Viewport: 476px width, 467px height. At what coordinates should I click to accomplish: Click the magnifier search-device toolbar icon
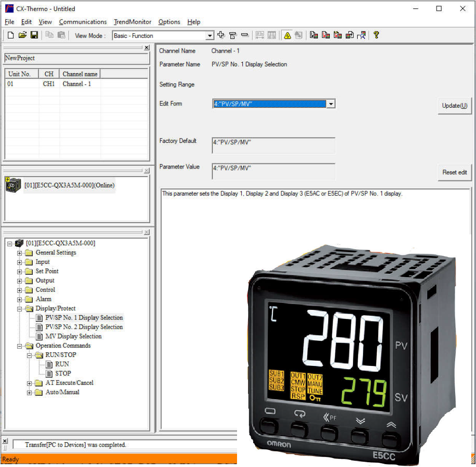tap(361, 35)
